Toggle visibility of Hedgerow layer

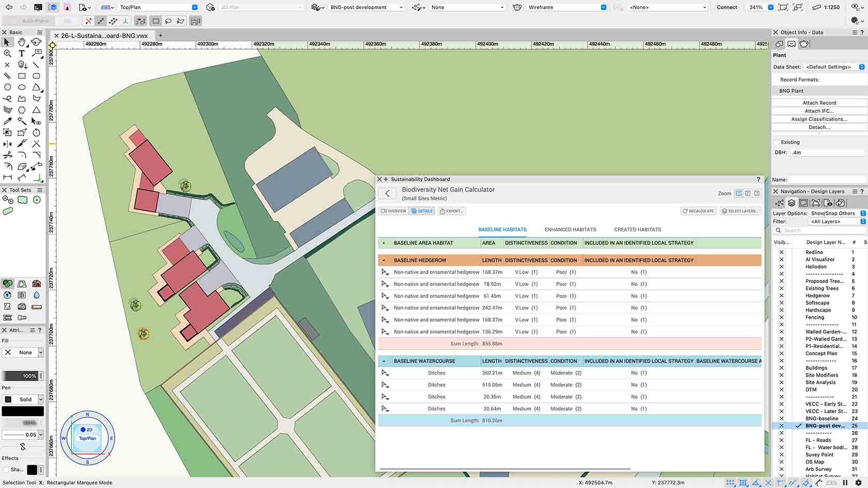781,296
